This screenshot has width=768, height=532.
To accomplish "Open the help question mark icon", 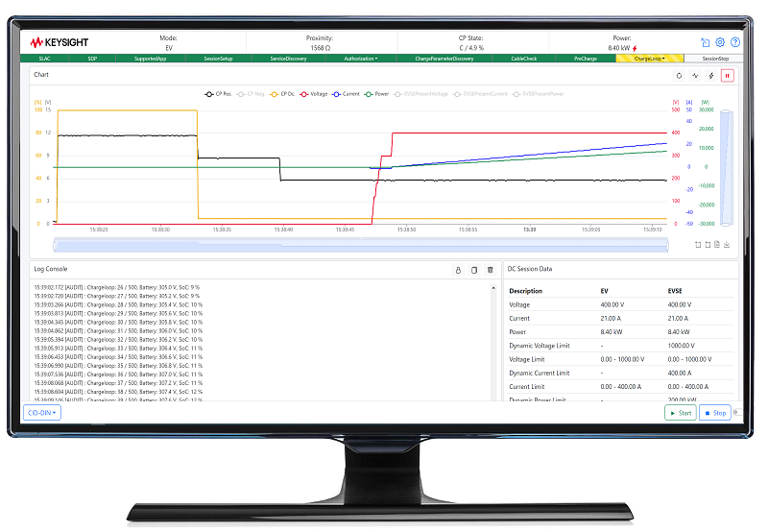I will click(735, 42).
